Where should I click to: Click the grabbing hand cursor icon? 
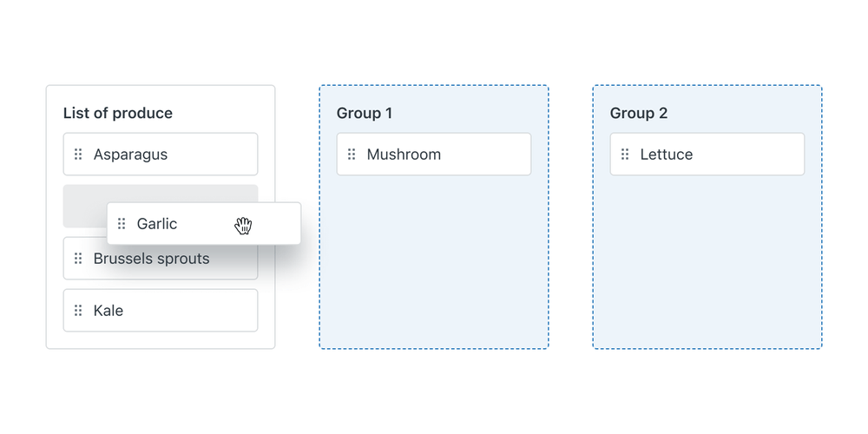pyautogui.click(x=243, y=226)
